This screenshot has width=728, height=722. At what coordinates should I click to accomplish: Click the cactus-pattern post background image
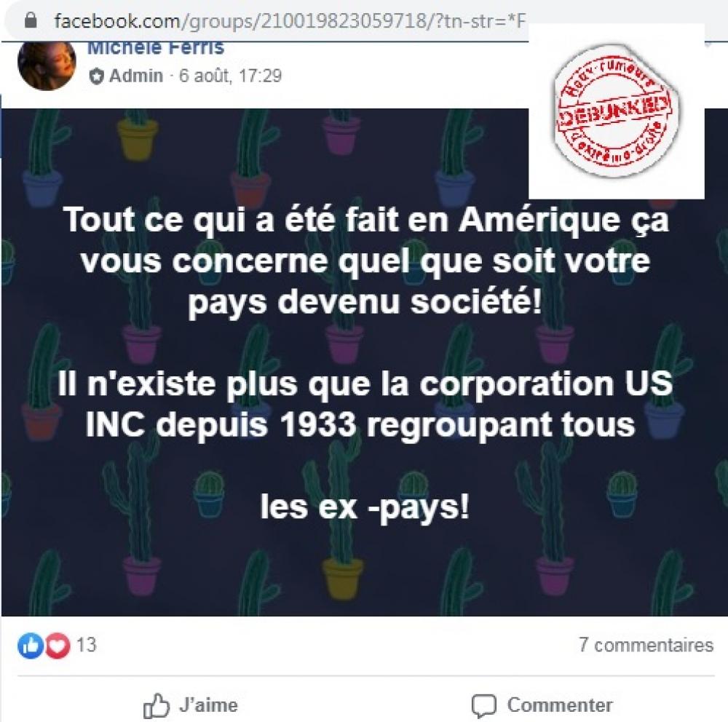(364, 362)
